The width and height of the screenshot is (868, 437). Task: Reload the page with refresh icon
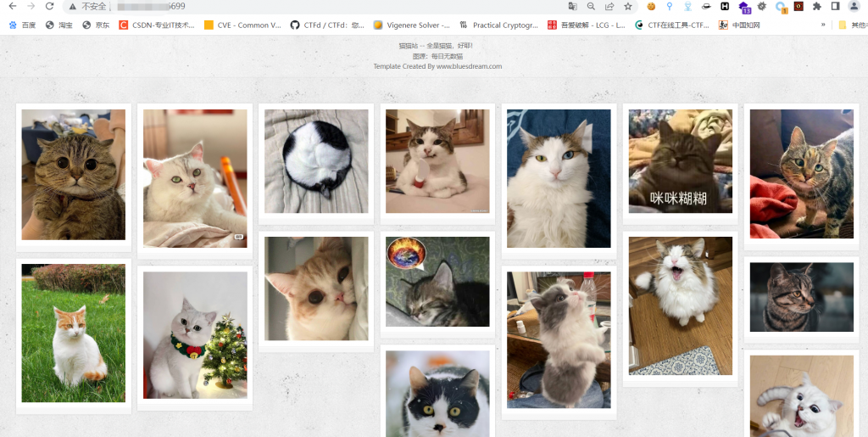click(49, 6)
